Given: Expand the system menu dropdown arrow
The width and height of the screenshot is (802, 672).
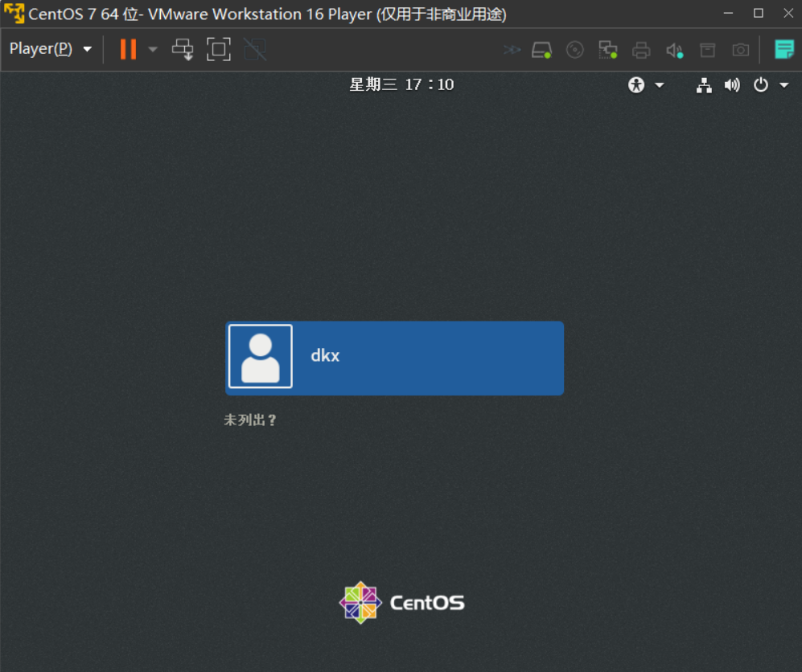Looking at the screenshot, I should pyautogui.click(x=784, y=85).
